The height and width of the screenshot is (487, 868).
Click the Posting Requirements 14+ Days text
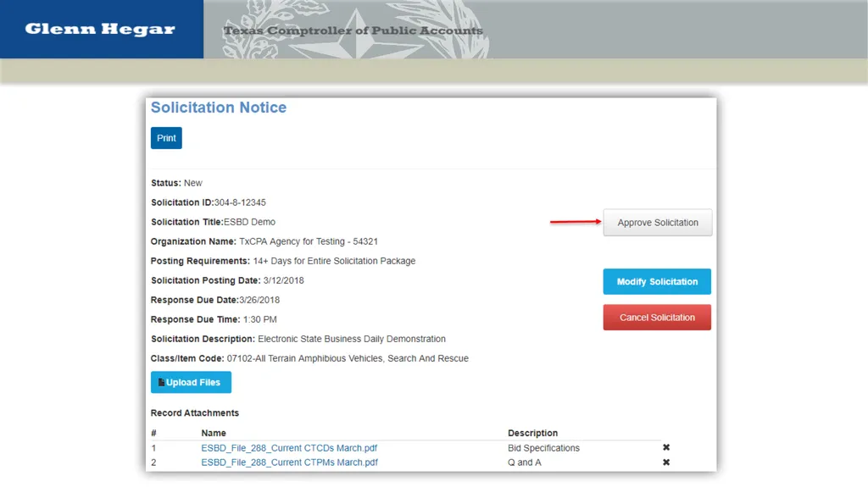(x=283, y=261)
